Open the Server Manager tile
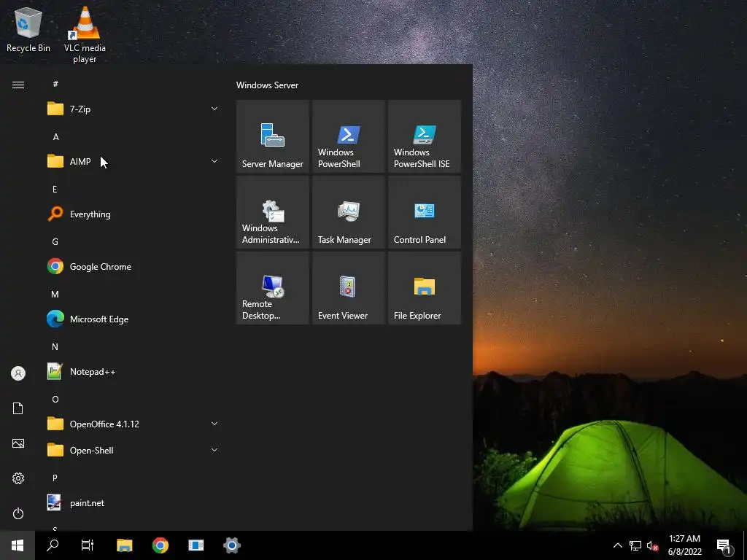 [x=273, y=136]
